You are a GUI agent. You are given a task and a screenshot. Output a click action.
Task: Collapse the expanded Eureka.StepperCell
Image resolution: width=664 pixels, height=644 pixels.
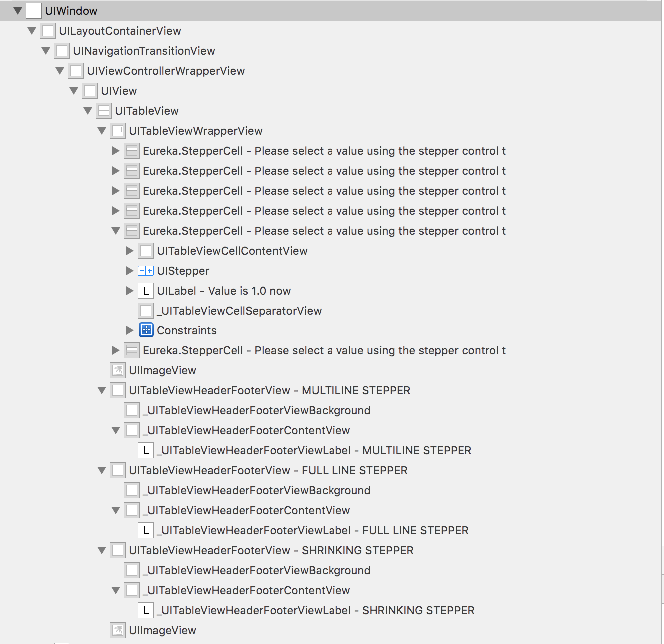(115, 231)
